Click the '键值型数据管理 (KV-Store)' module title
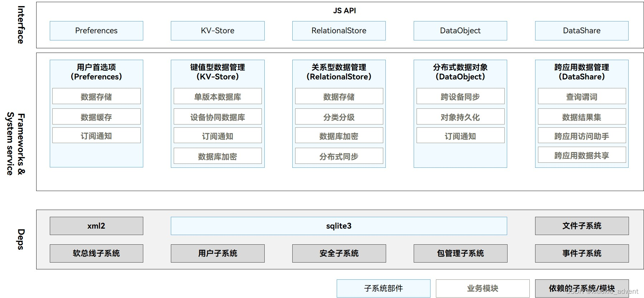 point(218,72)
